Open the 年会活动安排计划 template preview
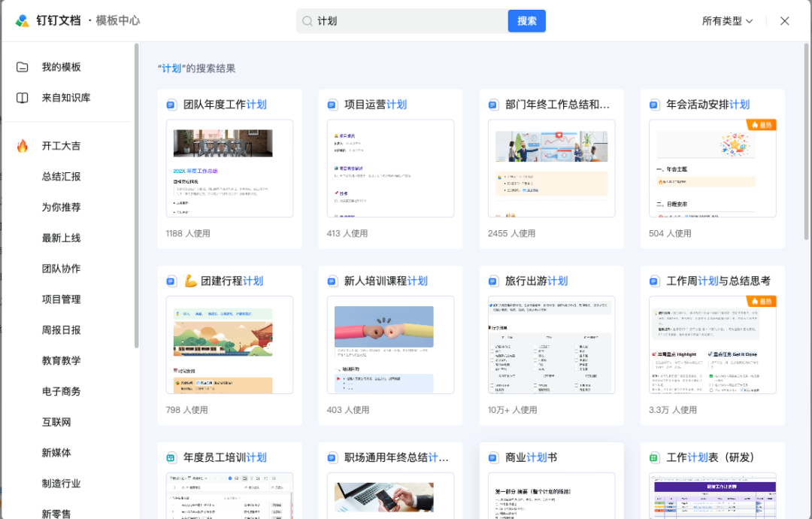 (712, 168)
